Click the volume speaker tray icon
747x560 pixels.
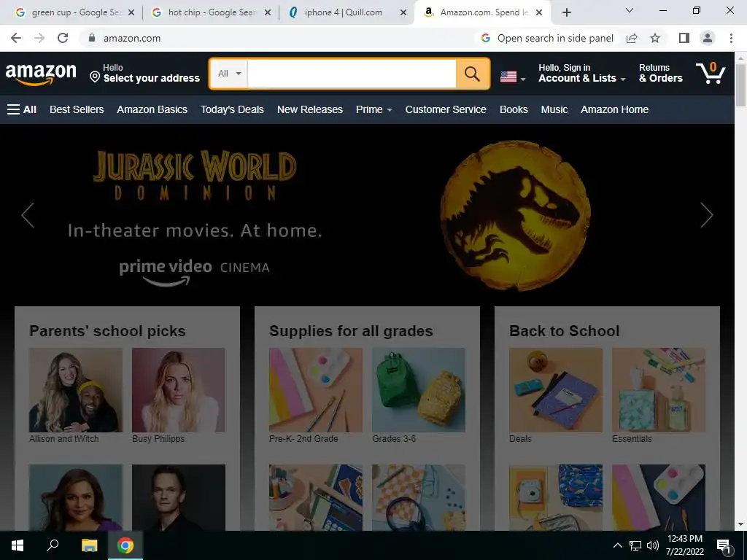click(653, 545)
